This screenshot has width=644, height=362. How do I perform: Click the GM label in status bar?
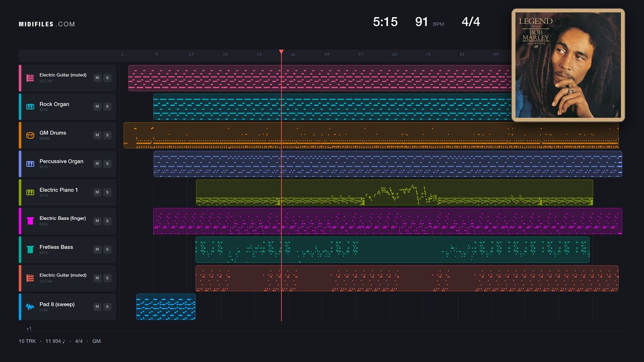click(97, 341)
